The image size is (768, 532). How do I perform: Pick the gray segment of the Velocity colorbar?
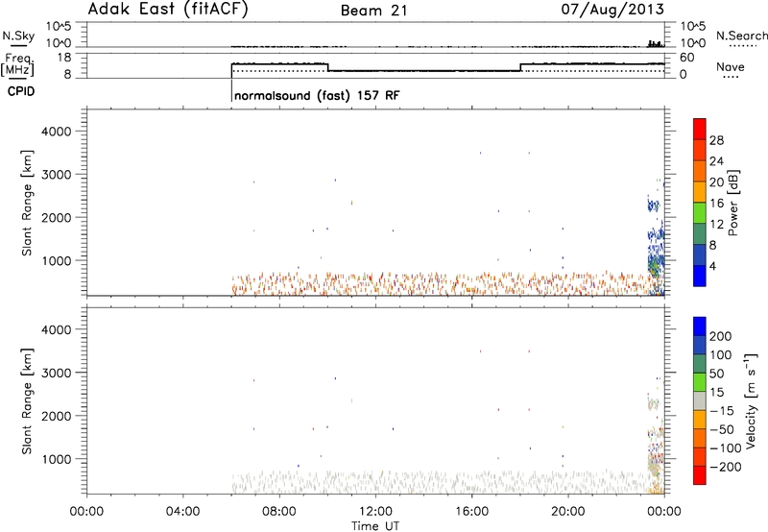700,400
